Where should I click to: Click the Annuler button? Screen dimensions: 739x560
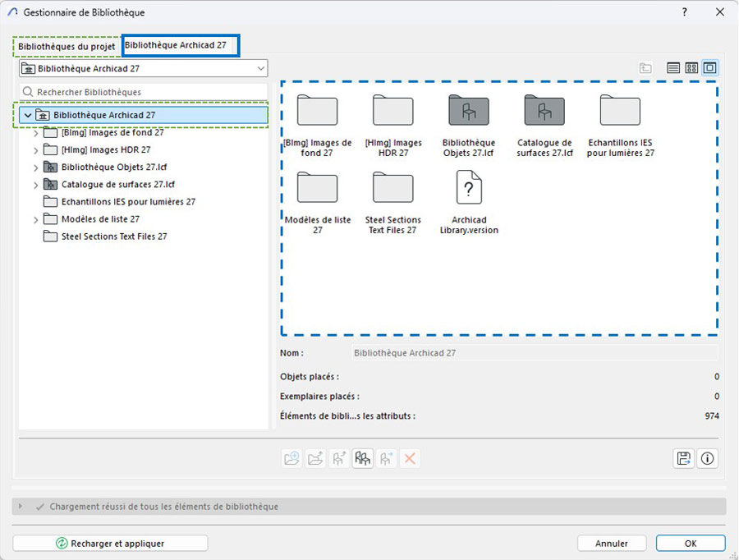[611, 543]
